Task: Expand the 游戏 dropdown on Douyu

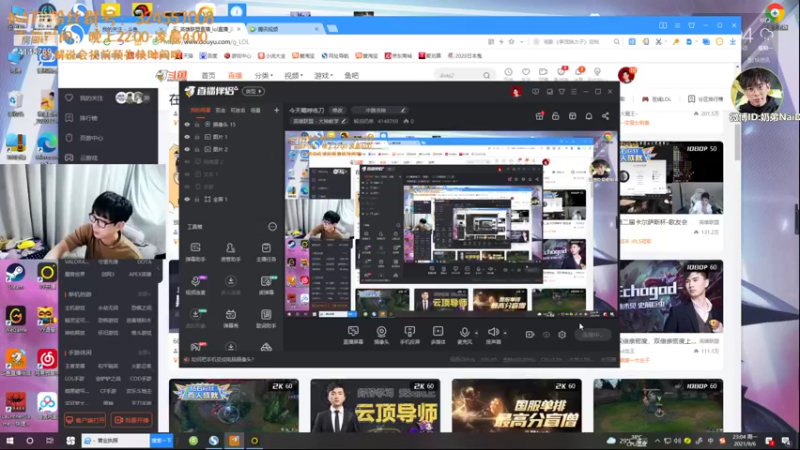Action: coord(323,76)
